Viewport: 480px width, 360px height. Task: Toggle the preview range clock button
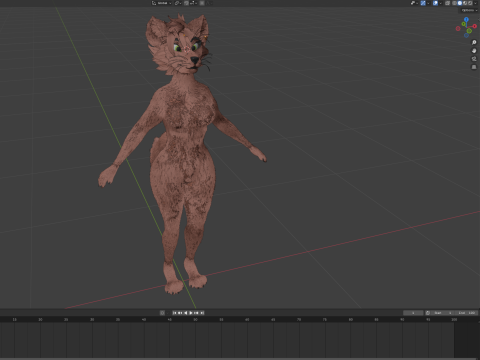coord(428,313)
